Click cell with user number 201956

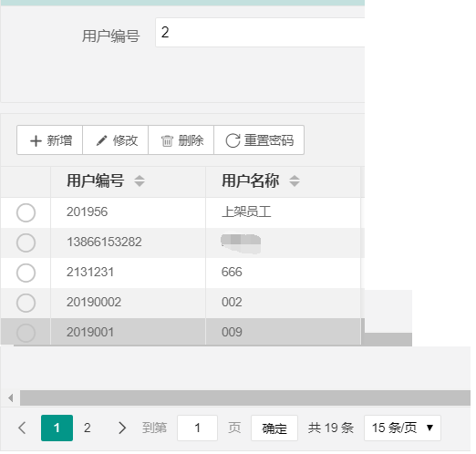[x=129, y=213]
